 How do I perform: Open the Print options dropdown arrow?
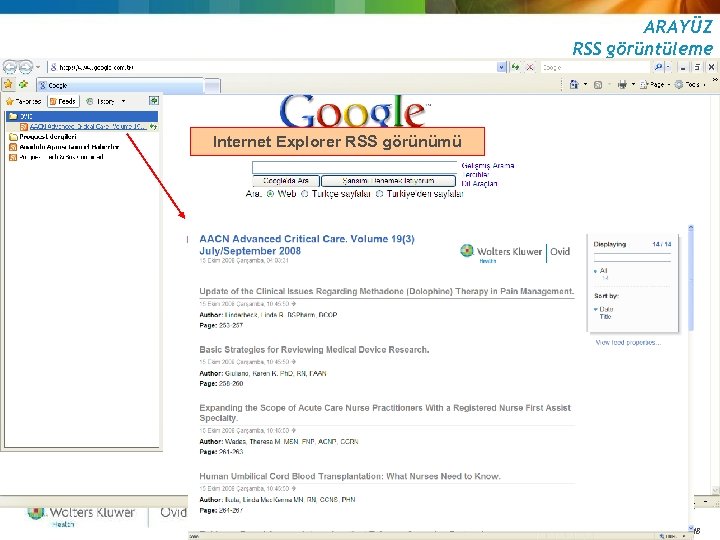click(633, 84)
